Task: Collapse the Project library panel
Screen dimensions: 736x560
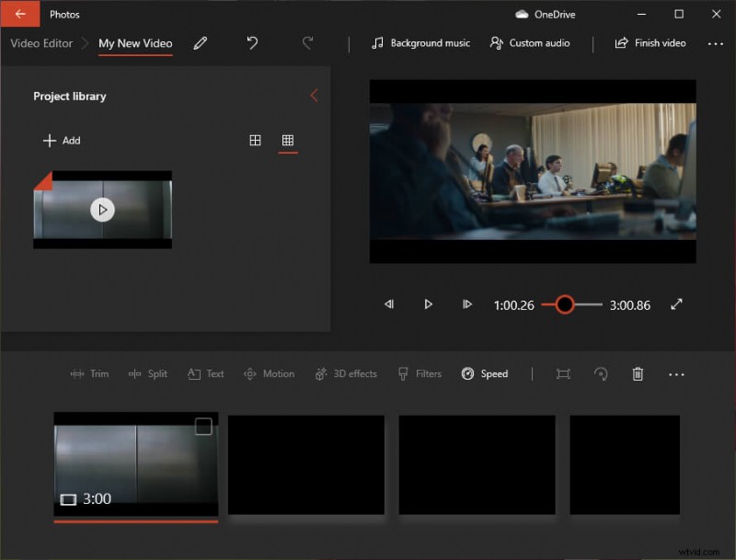Action: [x=314, y=95]
